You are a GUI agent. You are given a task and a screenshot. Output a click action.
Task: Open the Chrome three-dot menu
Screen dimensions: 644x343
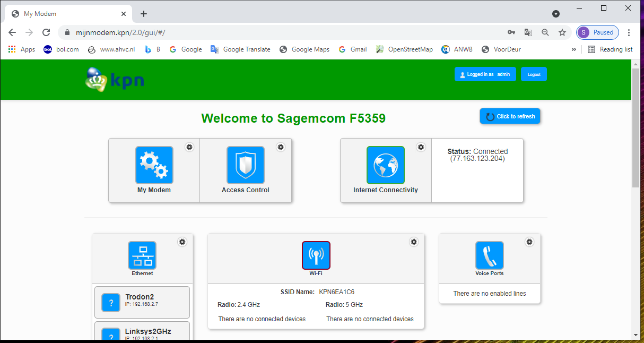629,32
